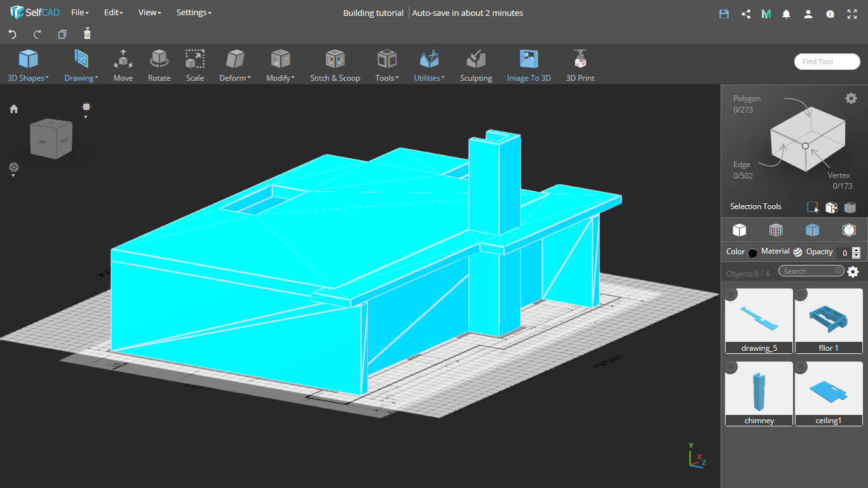Select the Scale tool
The image size is (868, 488).
[195, 65]
